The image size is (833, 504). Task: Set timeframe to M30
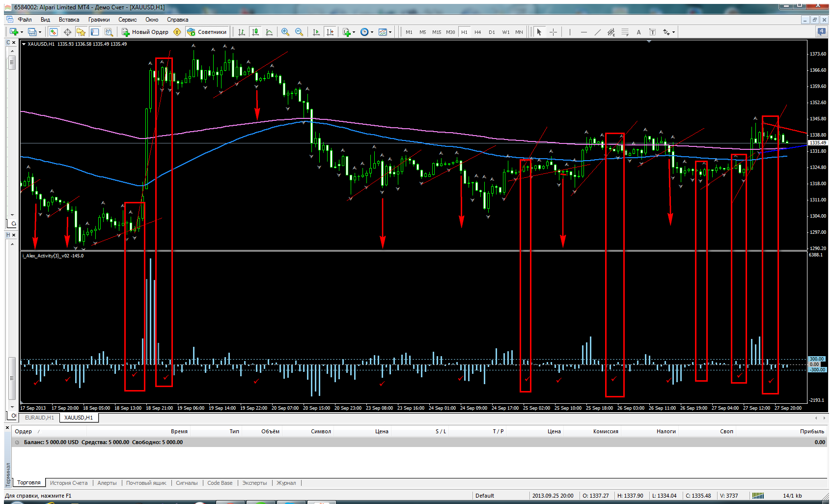[450, 32]
